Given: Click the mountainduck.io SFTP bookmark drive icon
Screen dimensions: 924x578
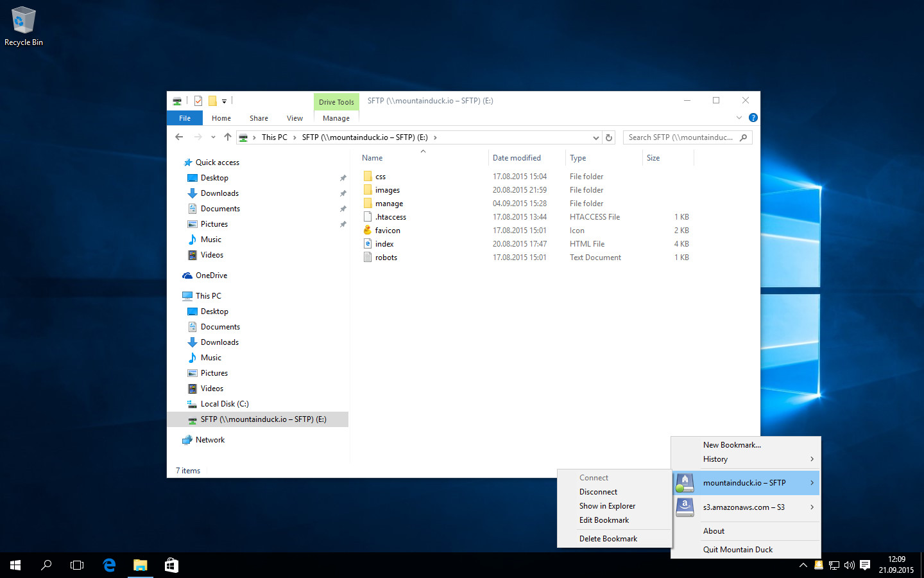Looking at the screenshot, I should 685,482.
